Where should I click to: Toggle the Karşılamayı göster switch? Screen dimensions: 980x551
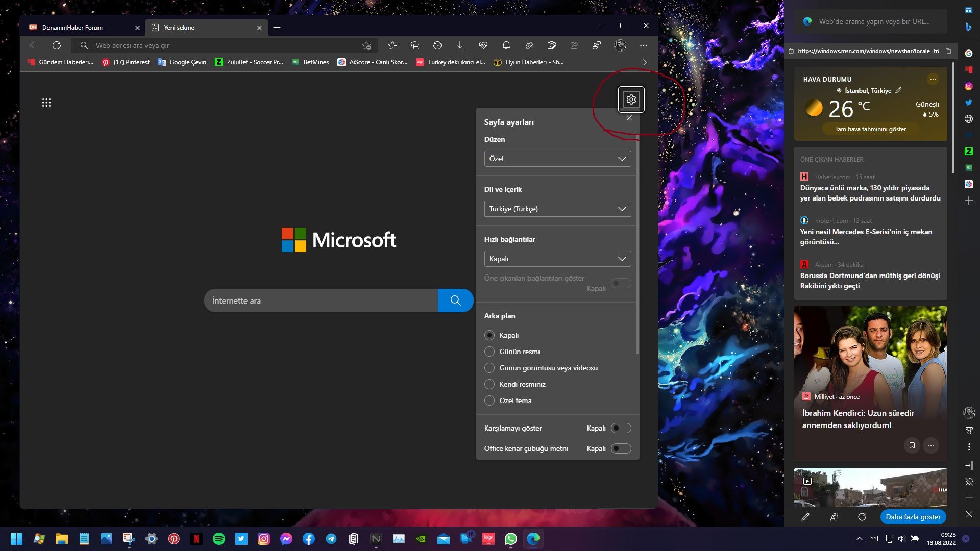pyautogui.click(x=621, y=428)
